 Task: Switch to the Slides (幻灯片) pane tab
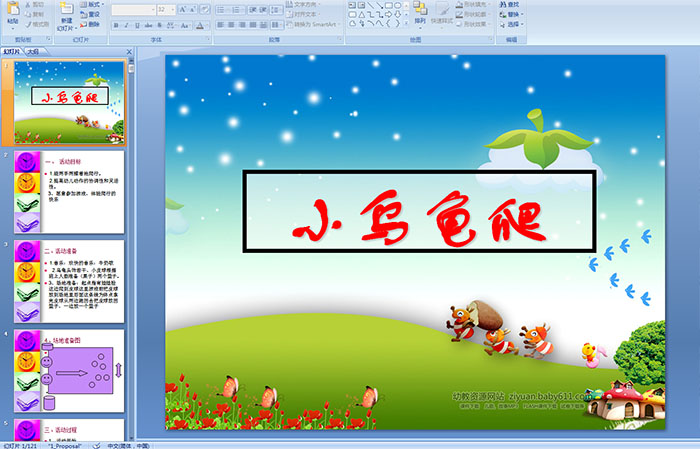coord(12,52)
